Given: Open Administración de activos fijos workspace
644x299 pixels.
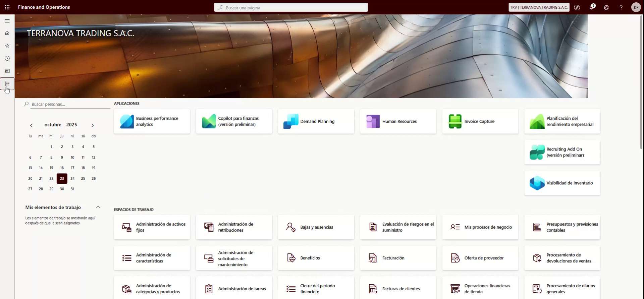Looking at the screenshot, I should [x=152, y=227].
